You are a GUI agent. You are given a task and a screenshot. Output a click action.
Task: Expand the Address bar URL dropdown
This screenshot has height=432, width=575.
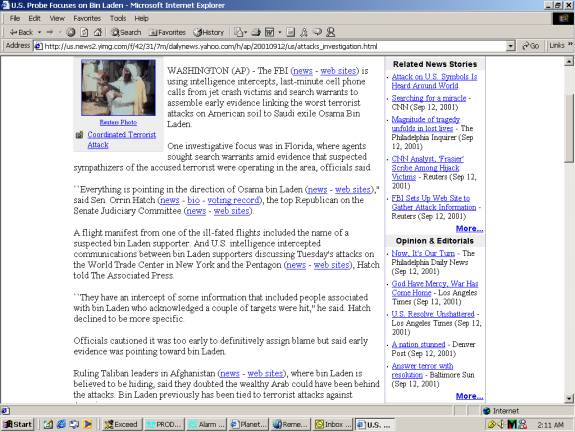510,46
